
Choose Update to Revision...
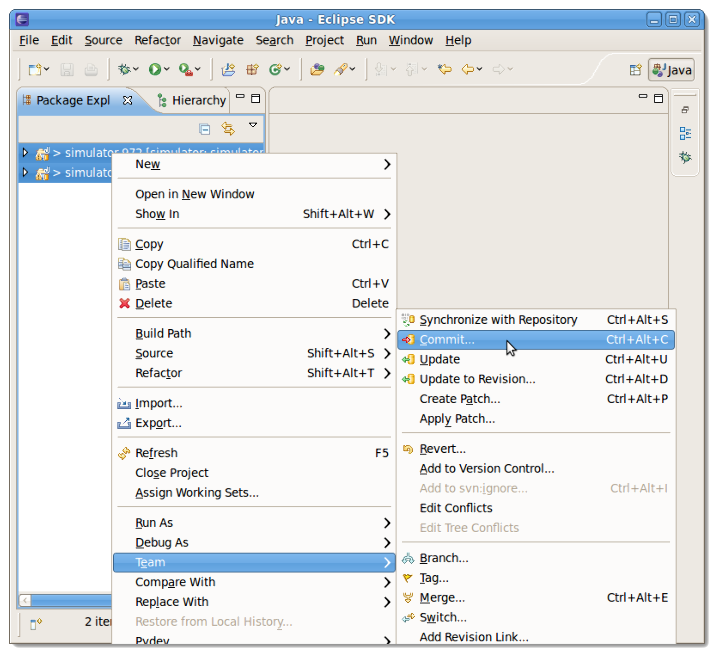coord(536,379)
